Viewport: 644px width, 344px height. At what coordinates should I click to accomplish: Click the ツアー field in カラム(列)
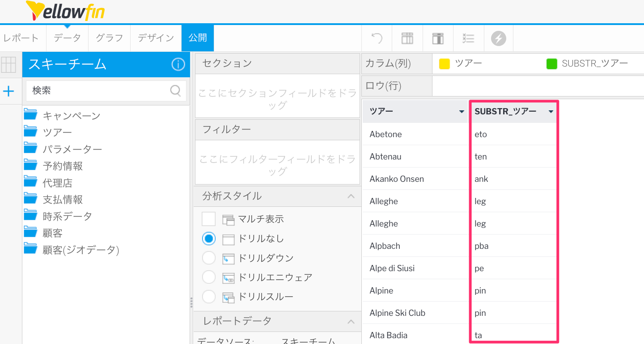(x=468, y=63)
